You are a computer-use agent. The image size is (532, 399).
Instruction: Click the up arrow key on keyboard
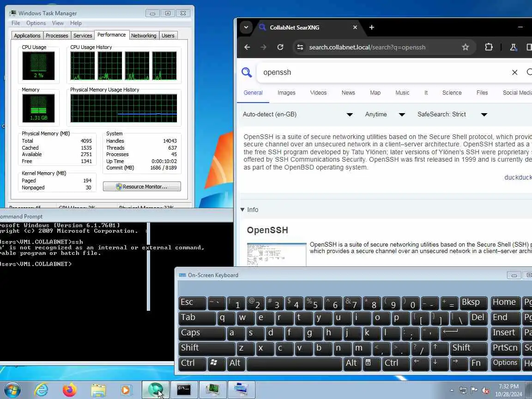click(439, 348)
